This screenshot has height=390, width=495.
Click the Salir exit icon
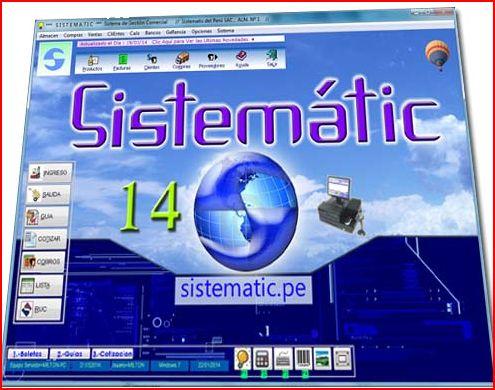[272, 58]
